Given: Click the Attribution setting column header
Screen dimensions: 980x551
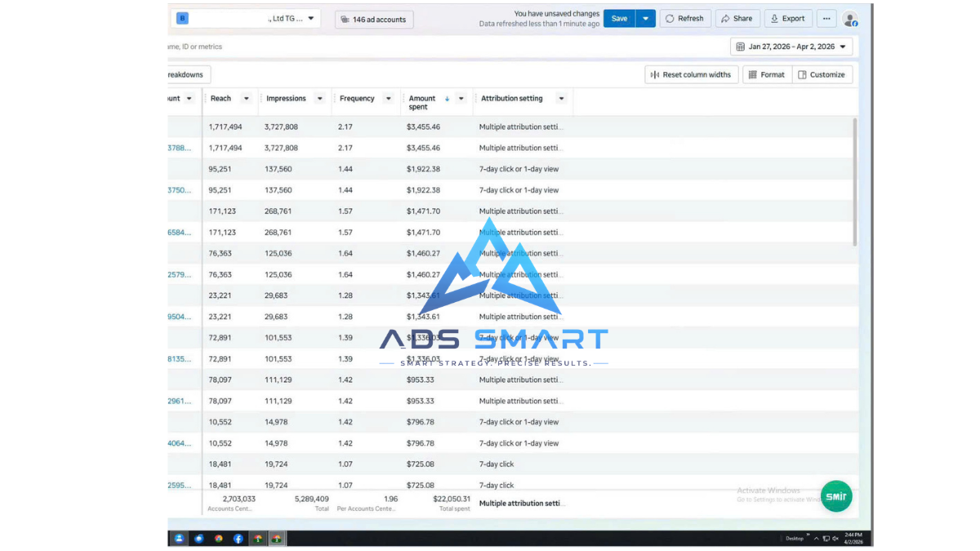Looking at the screenshot, I should (512, 99).
